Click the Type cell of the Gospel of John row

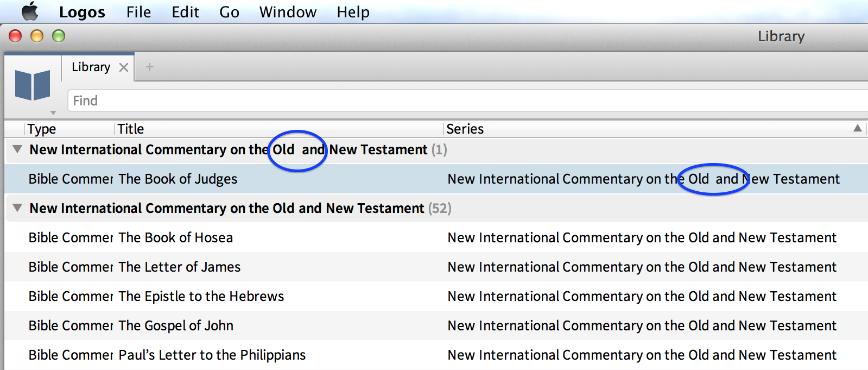pos(71,325)
